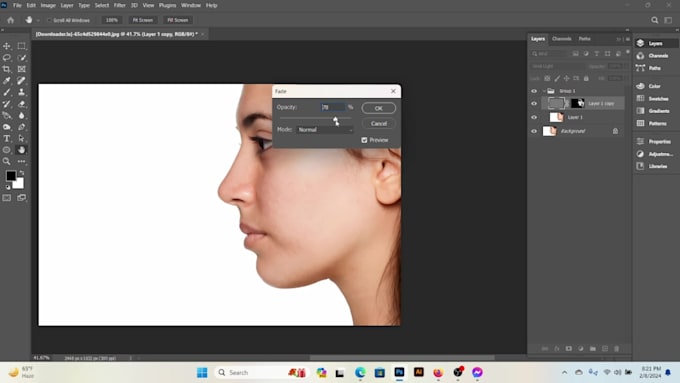The height and width of the screenshot is (383, 680).
Task: Open the Image menu
Action: click(x=48, y=5)
